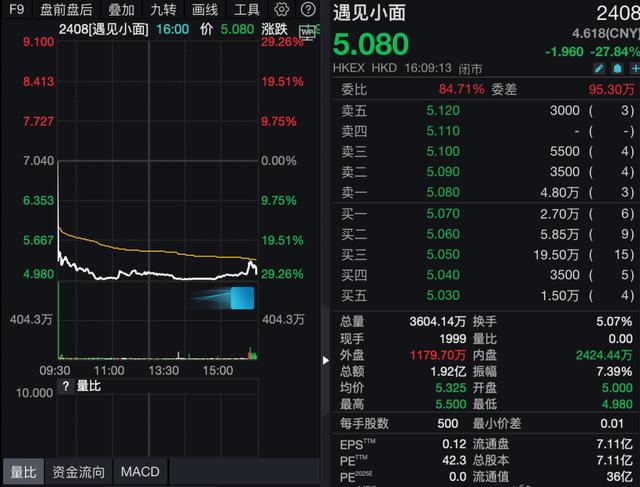The width and height of the screenshot is (640, 487).
Task: Open the 工具 tools menu
Action: pos(246,9)
